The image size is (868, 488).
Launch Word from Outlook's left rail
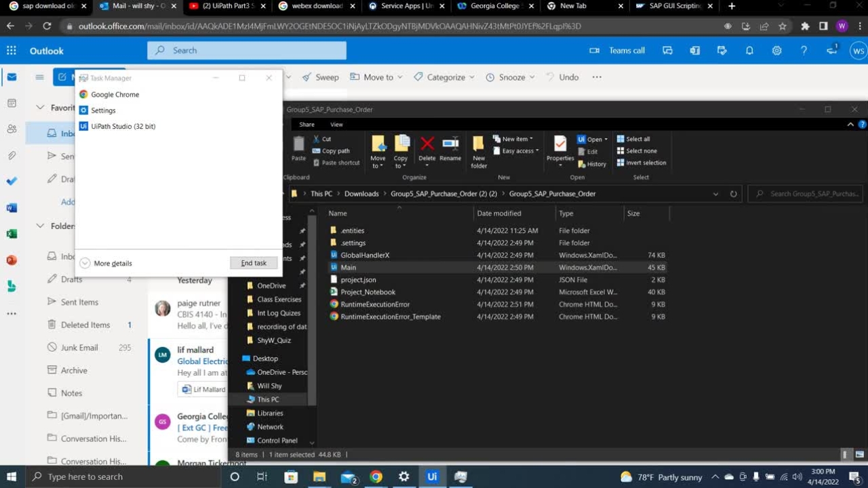12,207
